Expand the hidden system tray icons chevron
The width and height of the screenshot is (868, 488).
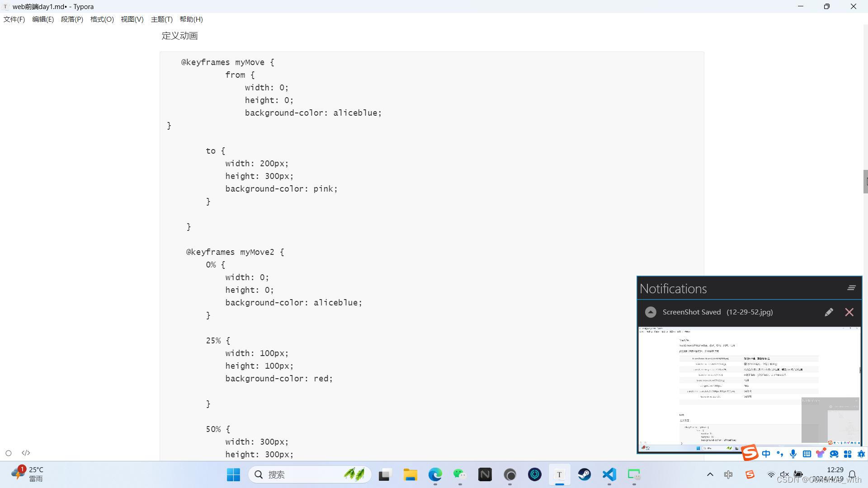click(710, 474)
